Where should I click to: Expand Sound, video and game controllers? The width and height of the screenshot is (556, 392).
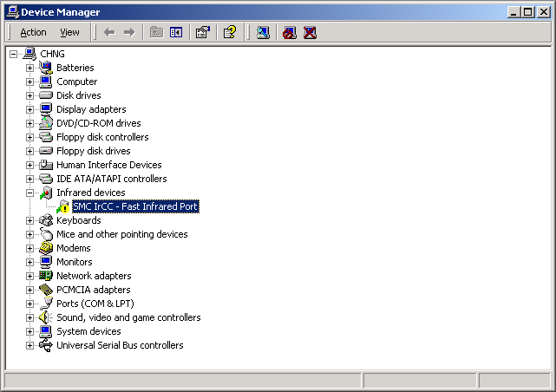pos(29,318)
